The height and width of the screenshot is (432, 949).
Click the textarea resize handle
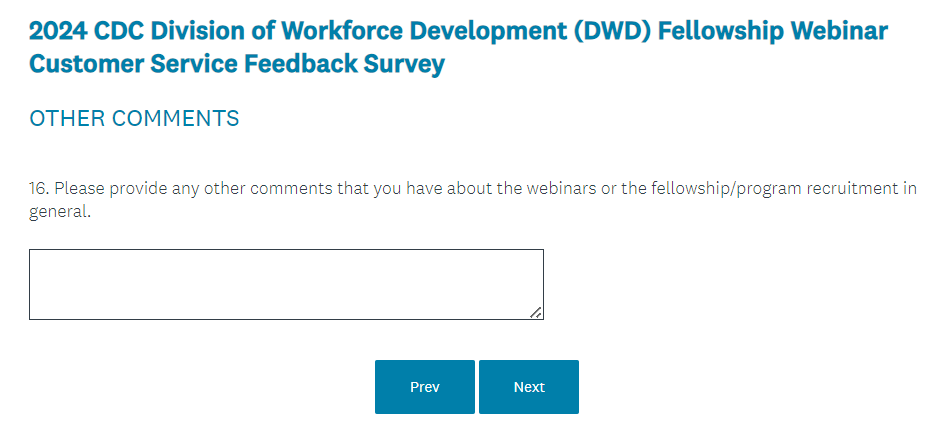pyautogui.click(x=537, y=313)
